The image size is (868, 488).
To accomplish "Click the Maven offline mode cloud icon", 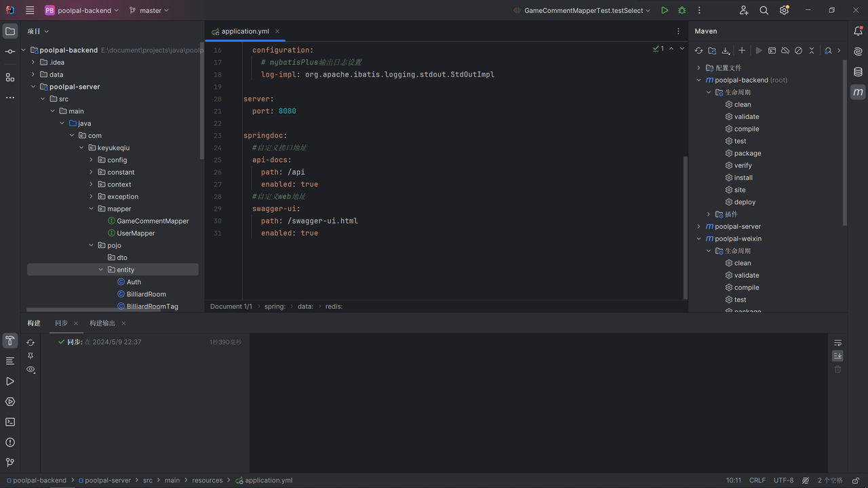I will (785, 51).
